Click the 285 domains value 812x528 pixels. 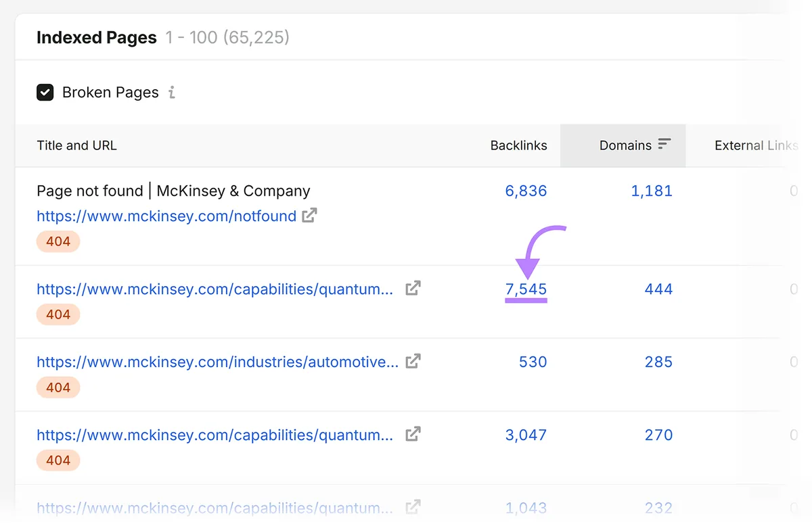(658, 362)
